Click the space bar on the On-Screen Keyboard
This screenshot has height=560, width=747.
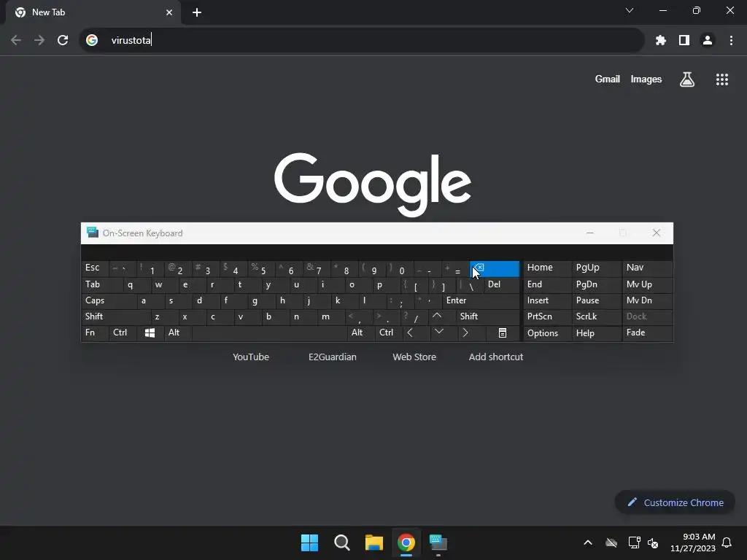270,332
